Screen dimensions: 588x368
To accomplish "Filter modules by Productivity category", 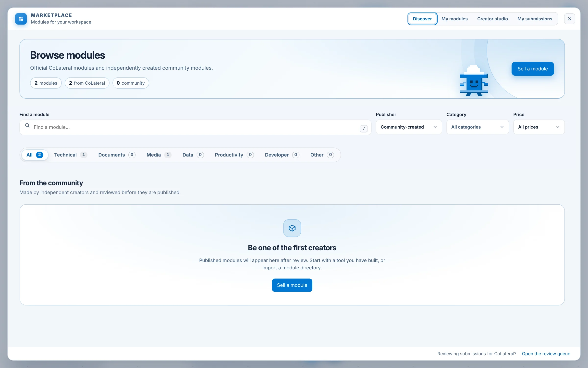I will 234,155.
